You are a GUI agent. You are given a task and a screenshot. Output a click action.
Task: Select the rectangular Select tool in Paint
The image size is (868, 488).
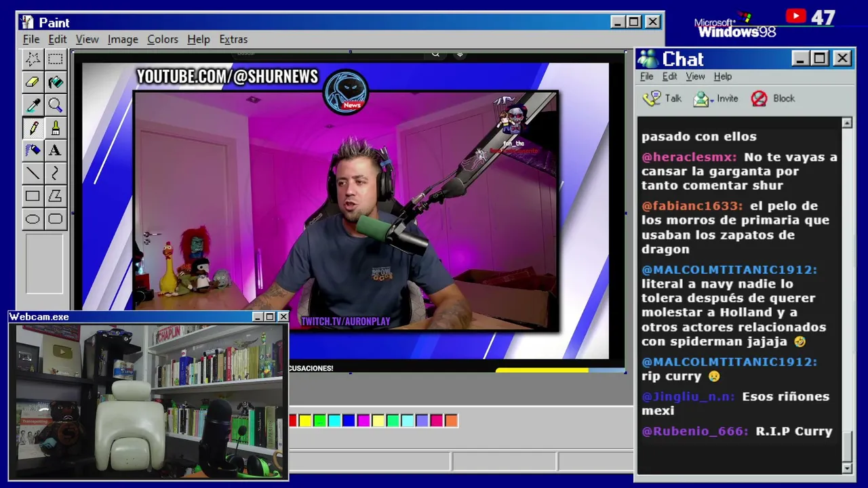click(56, 59)
